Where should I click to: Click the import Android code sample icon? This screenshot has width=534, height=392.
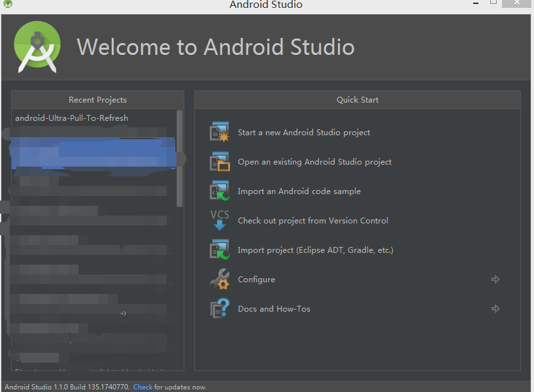tap(220, 191)
